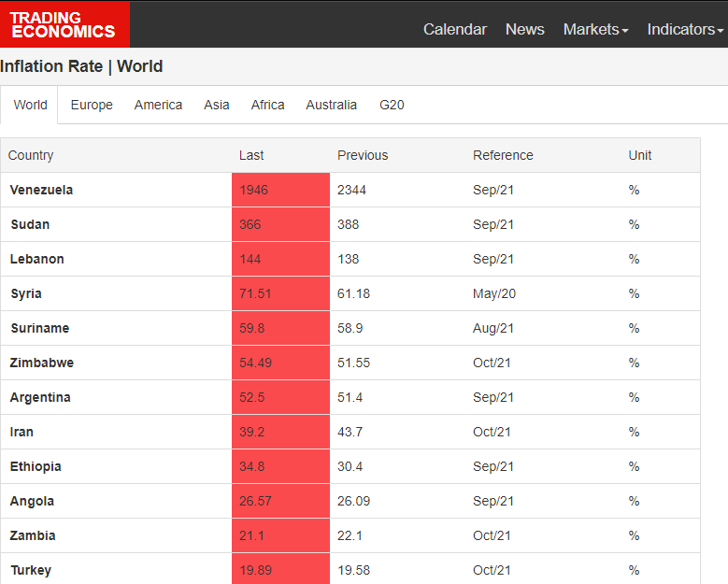Screen dimensions: 728x584
Task: Sort table by Last column header
Action: [x=251, y=155]
